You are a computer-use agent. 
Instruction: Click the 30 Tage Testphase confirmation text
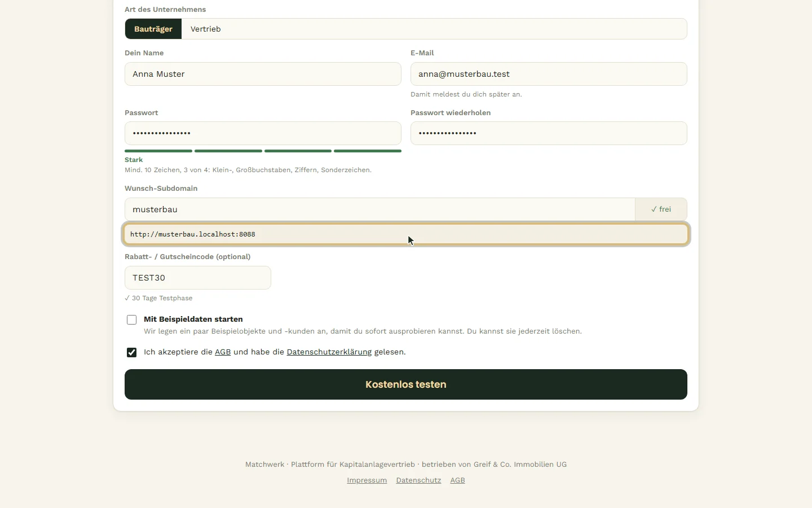tap(158, 298)
